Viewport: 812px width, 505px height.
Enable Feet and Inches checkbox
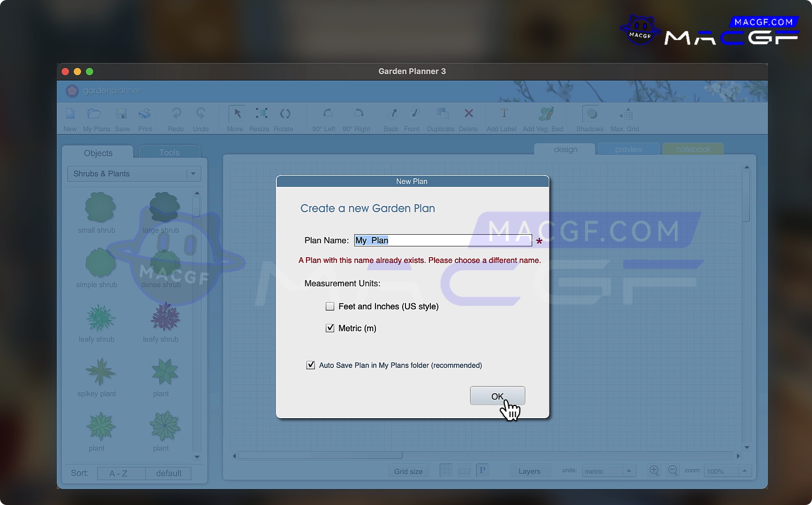pyautogui.click(x=330, y=306)
